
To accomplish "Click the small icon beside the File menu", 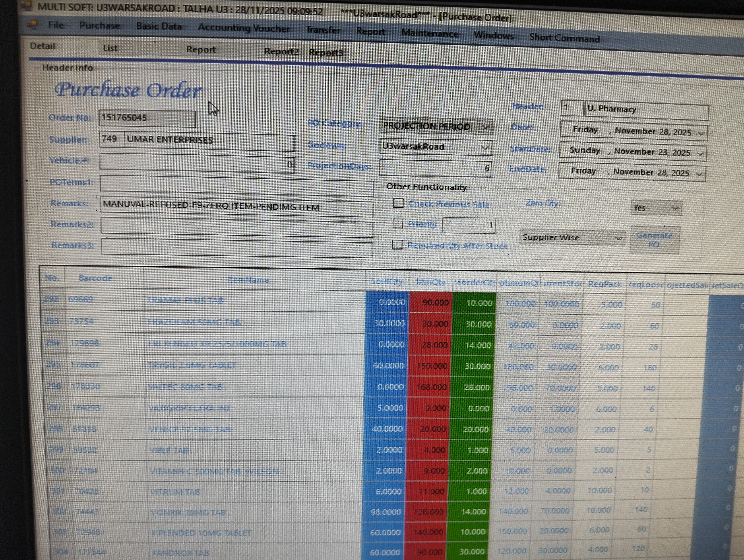I will tap(32, 24).
